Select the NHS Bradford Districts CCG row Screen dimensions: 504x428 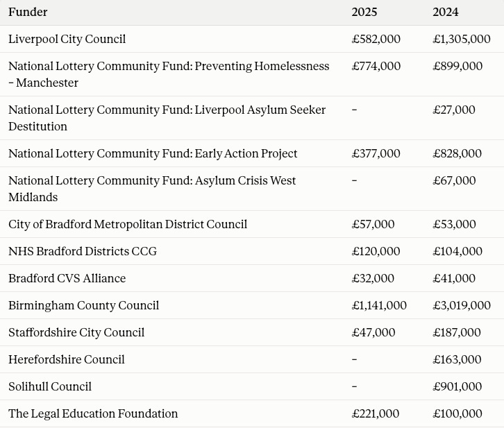[x=252, y=251]
